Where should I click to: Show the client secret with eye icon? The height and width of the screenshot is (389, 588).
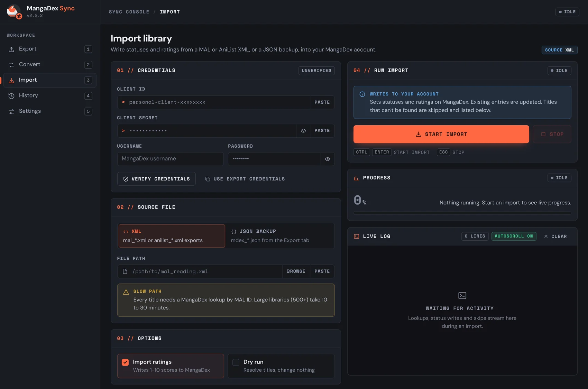pyautogui.click(x=303, y=131)
